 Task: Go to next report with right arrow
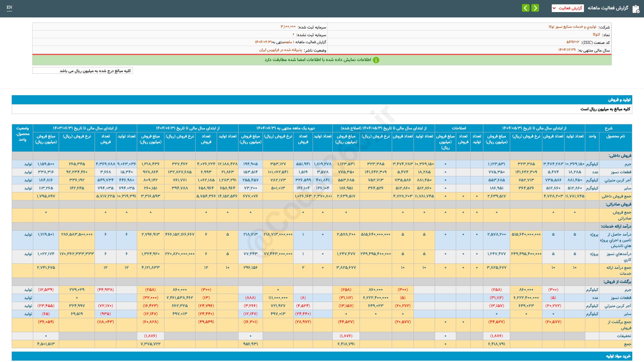pyautogui.click(x=535, y=8)
